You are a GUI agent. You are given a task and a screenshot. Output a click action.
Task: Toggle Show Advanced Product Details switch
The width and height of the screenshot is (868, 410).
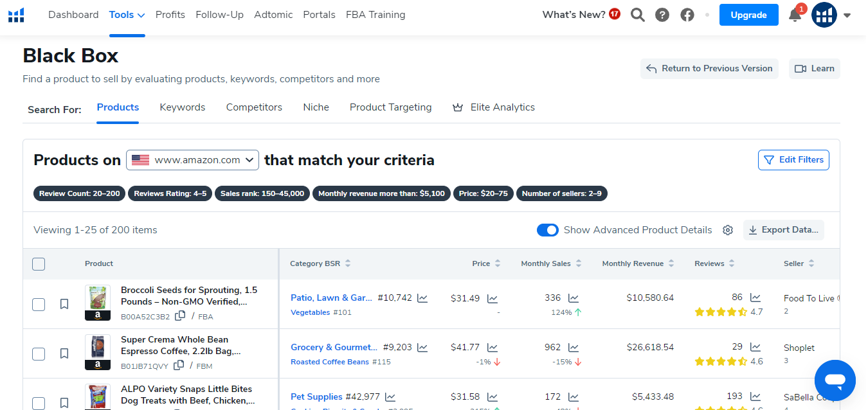548,230
